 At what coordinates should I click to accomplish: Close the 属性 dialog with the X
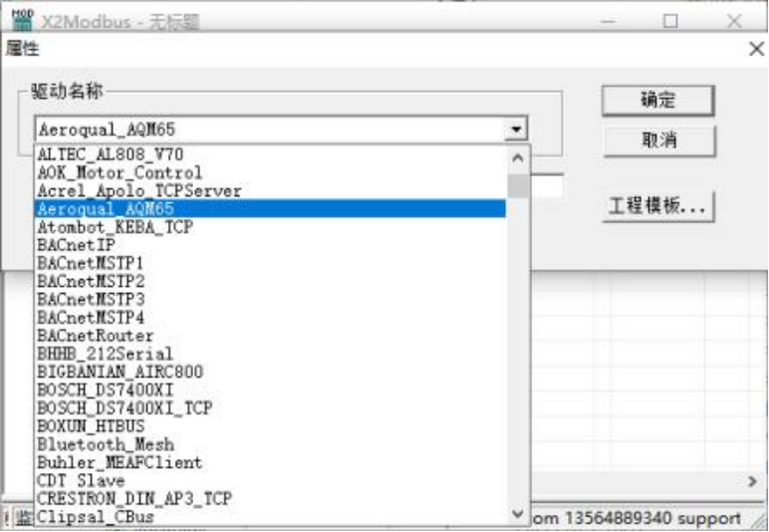757,49
